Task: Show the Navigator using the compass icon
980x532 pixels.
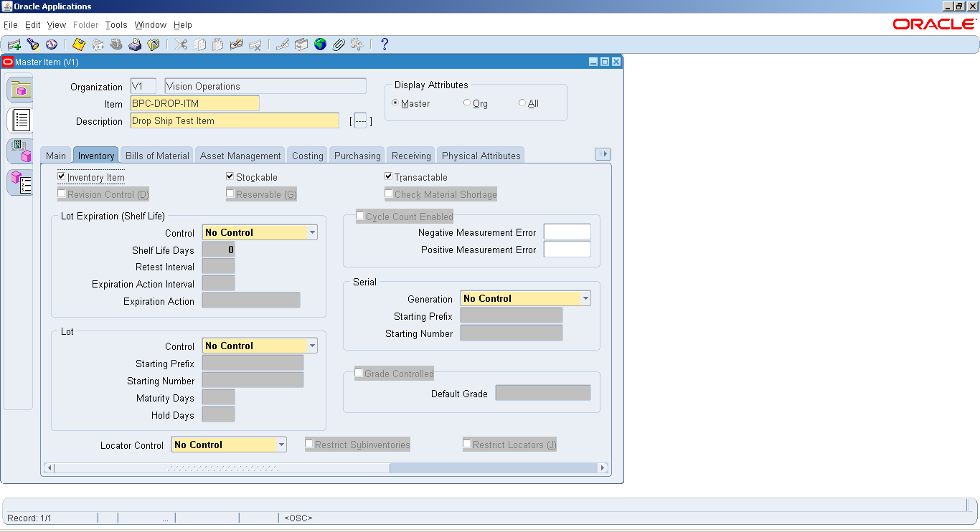Action: coord(52,44)
